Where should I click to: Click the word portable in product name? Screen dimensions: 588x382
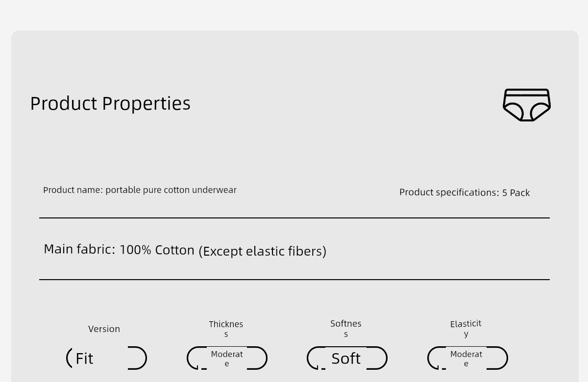(x=123, y=190)
